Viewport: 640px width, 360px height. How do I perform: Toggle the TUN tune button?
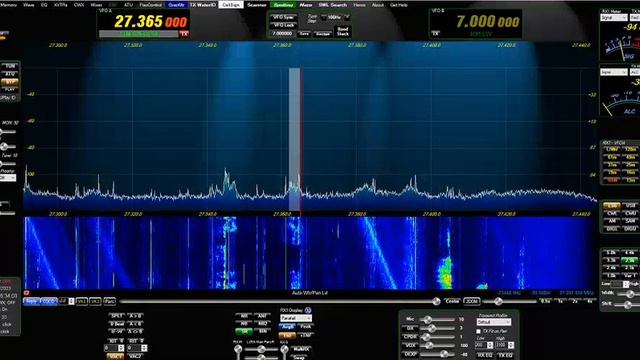pos(10,66)
